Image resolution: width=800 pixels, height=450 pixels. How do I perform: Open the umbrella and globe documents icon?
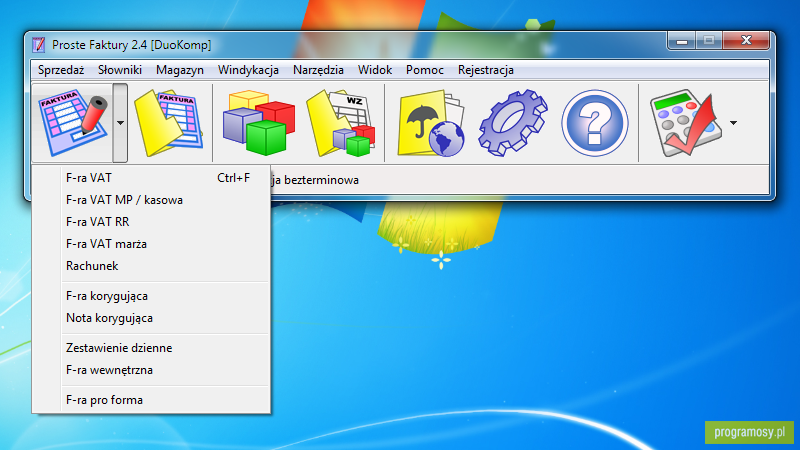[431, 123]
